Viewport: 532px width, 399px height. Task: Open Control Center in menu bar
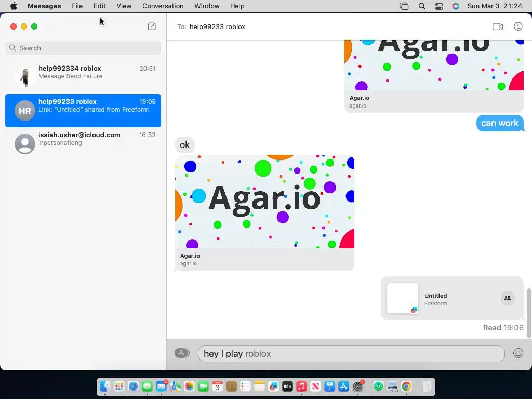pyautogui.click(x=438, y=6)
